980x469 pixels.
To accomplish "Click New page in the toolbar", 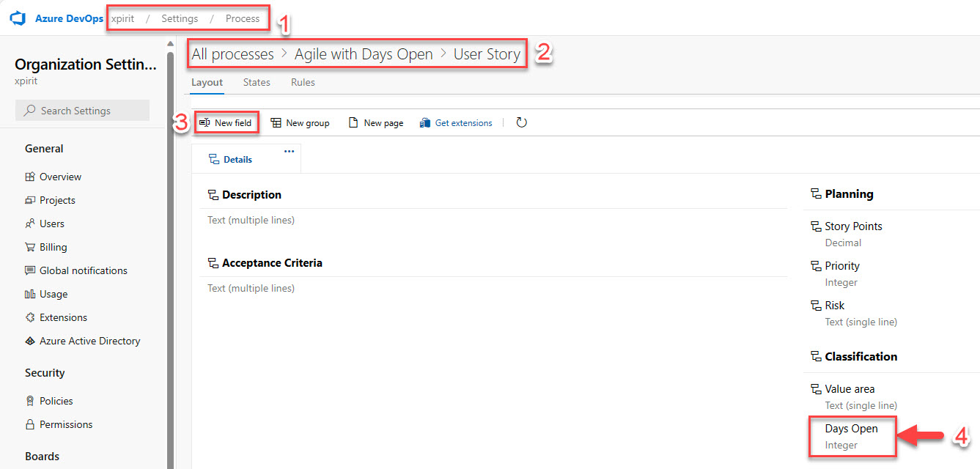I will click(x=375, y=123).
